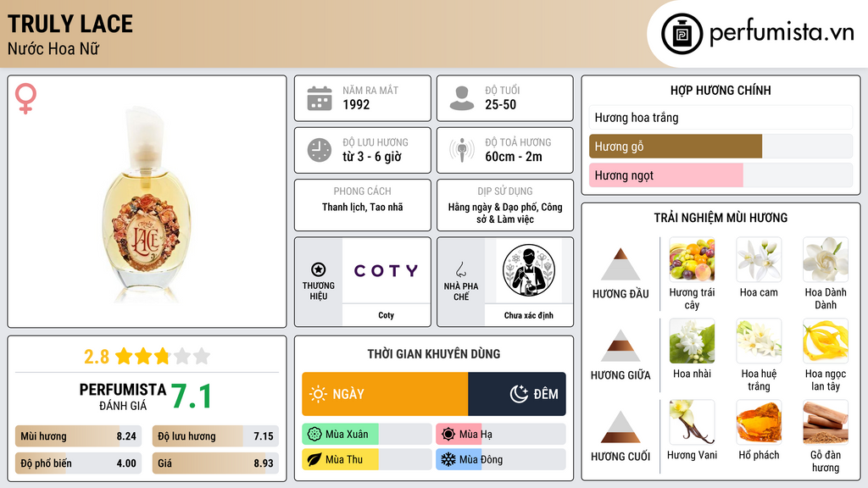This screenshot has width=868, height=488.
Task: Click the perfumista.vn perfume bottle logo icon
Action: [682, 34]
